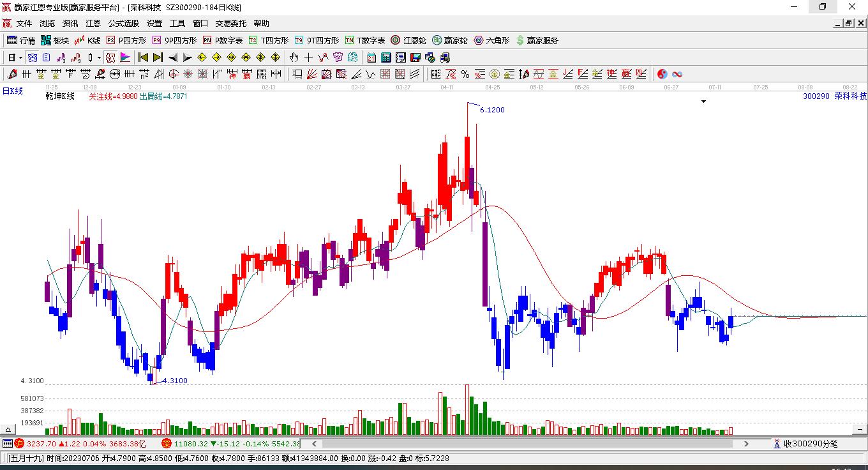Open the P数字表 tool
This screenshot has height=470, width=868.
coord(223,40)
